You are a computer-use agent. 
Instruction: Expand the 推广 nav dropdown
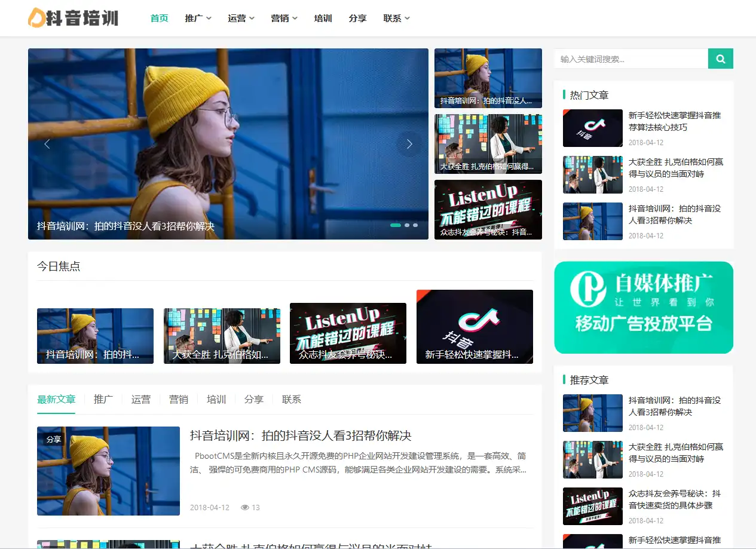coord(198,18)
